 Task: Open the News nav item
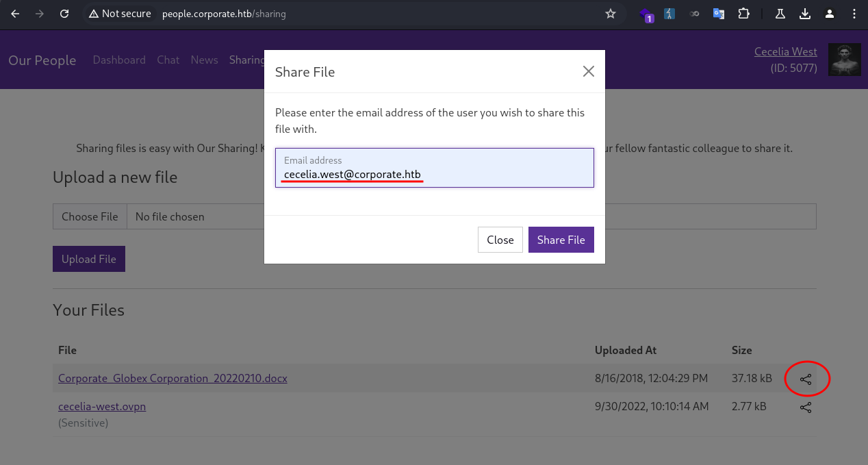204,60
